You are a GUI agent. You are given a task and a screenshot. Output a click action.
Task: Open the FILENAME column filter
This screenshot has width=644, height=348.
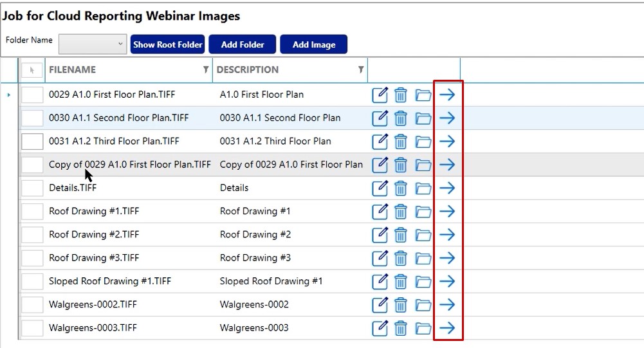[206, 69]
